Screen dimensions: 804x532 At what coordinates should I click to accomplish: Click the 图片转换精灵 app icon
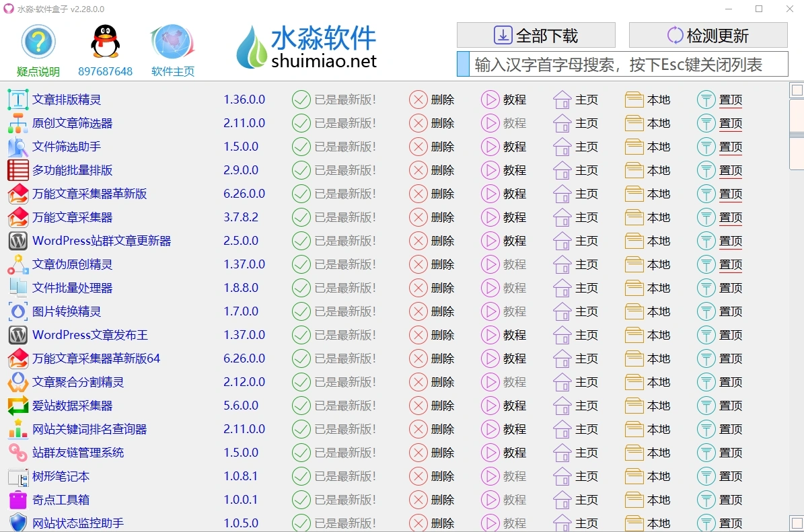pyautogui.click(x=18, y=311)
